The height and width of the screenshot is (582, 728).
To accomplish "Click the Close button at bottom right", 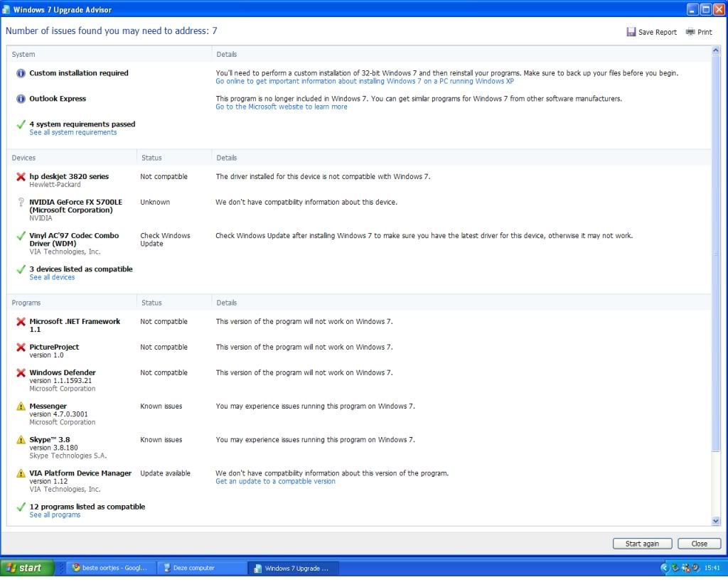I will pos(700,544).
